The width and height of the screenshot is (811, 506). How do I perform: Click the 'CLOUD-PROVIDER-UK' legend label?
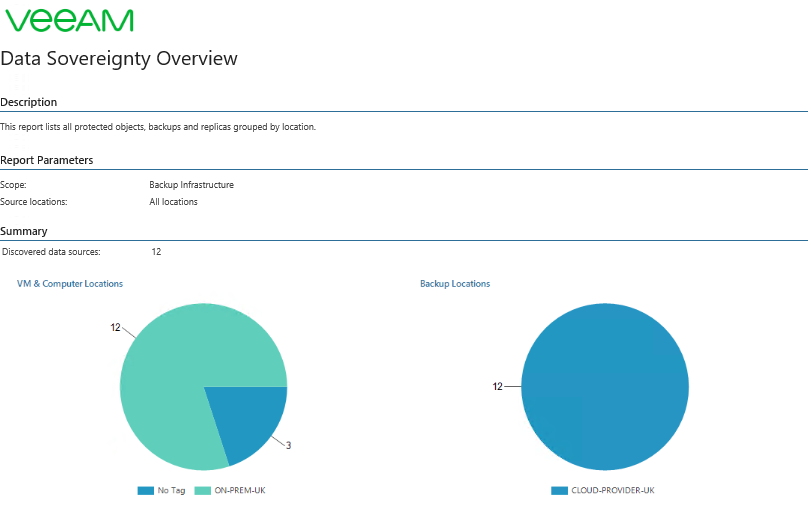point(613,490)
